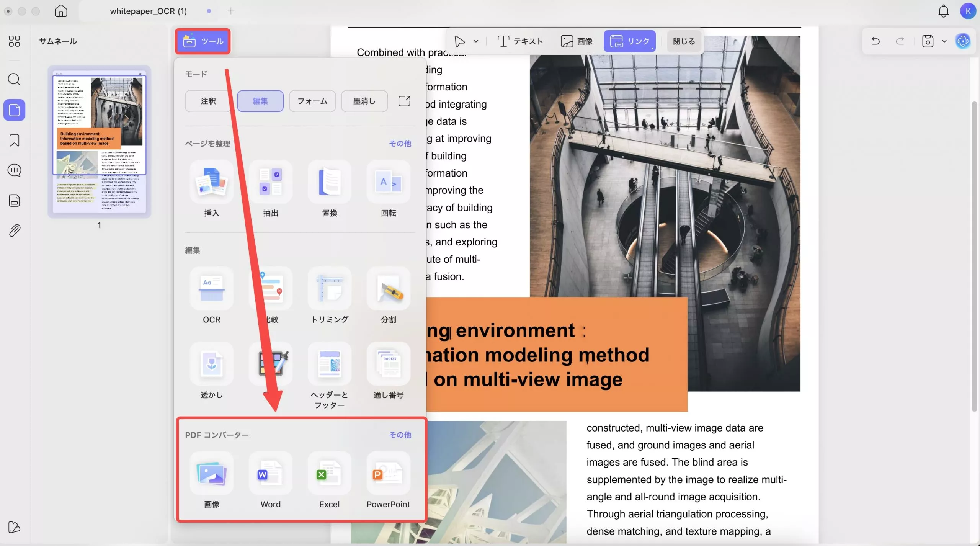
Task: Select the whitepaper_OCR (1) tab
Action: (x=148, y=11)
